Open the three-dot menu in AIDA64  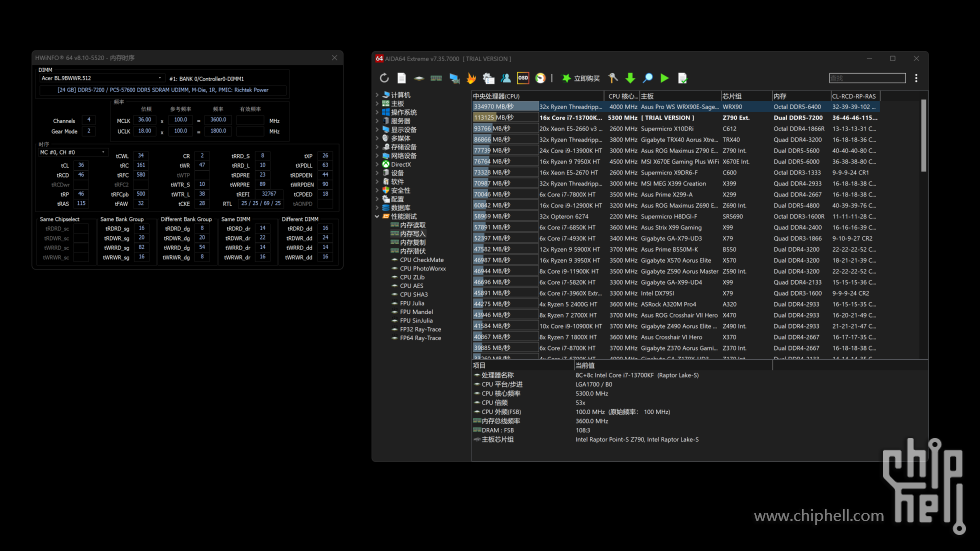(916, 78)
